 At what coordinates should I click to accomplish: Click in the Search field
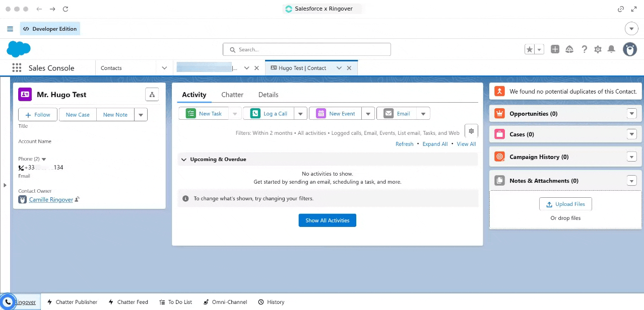coord(307,49)
